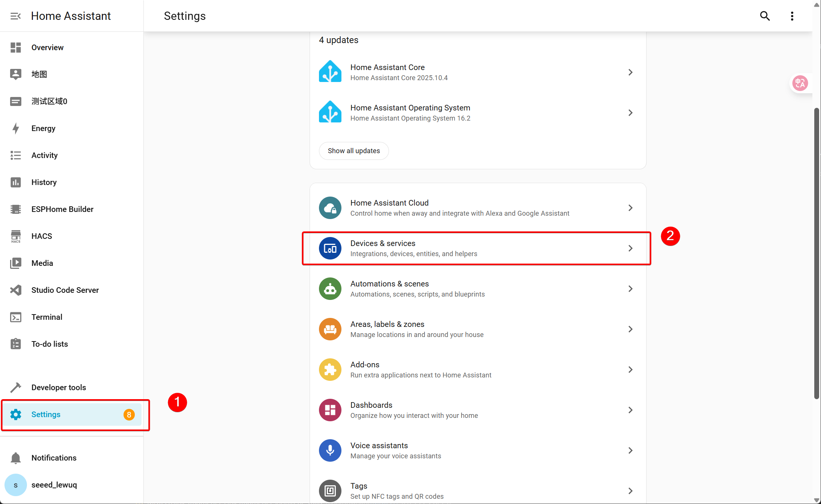The height and width of the screenshot is (504, 821).
Task: Click the Add-ons puzzle piece icon
Action: click(x=330, y=370)
